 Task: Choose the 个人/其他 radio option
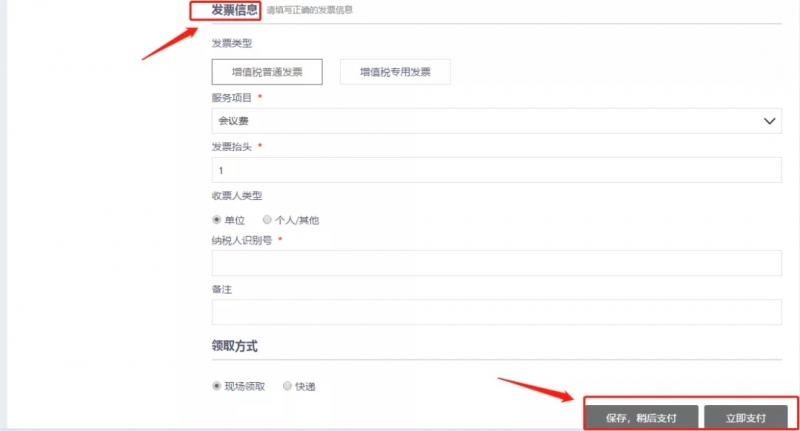(x=267, y=219)
